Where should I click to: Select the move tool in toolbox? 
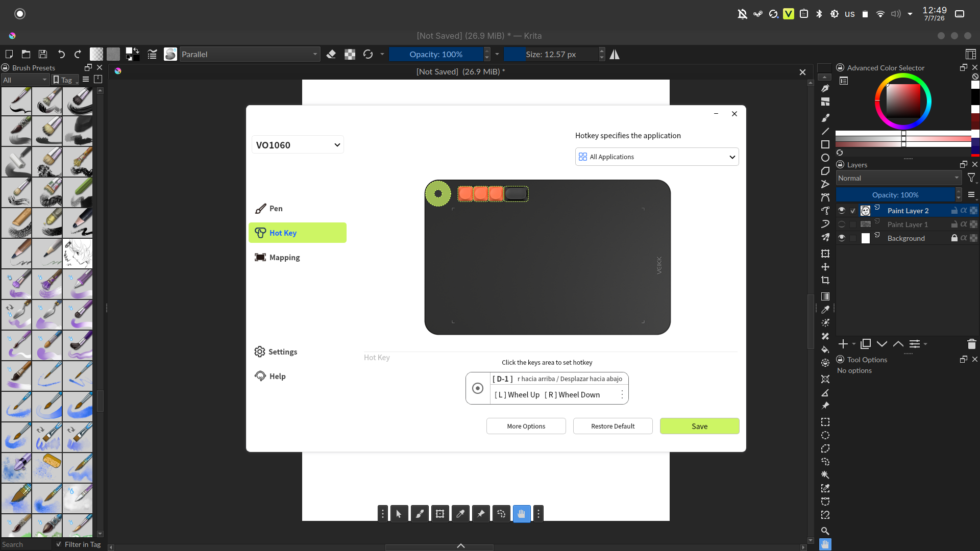825,267
